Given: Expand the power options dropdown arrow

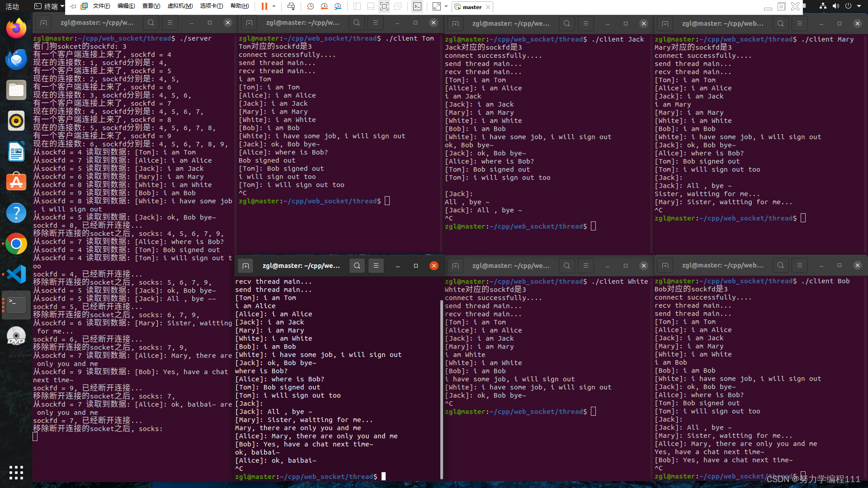Looking at the screenshot, I should click(x=274, y=6).
